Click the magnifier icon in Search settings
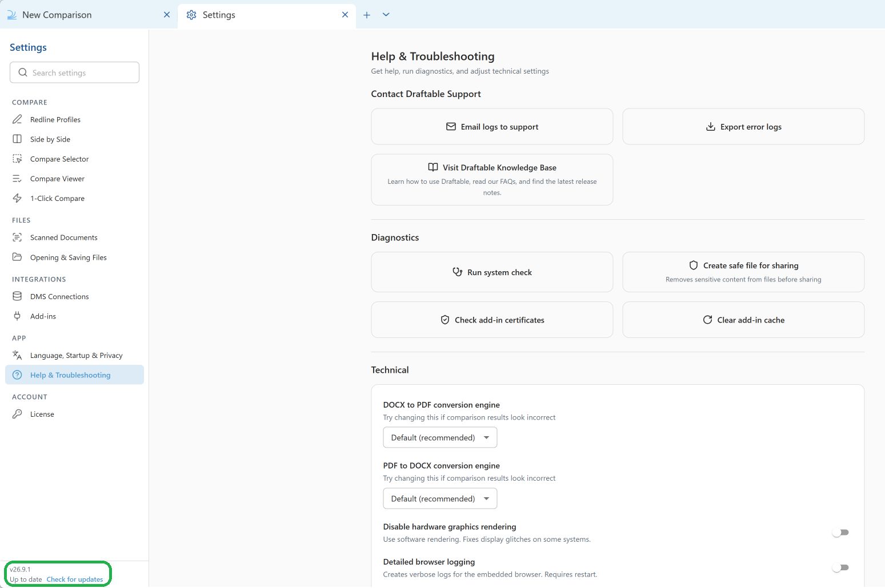 23,73
